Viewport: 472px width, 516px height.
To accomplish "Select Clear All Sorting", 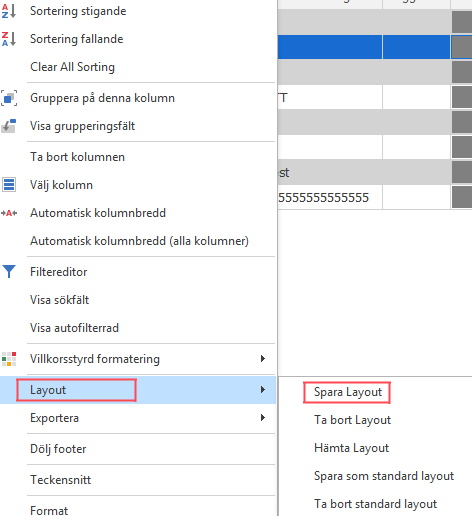I will point(72,67).
